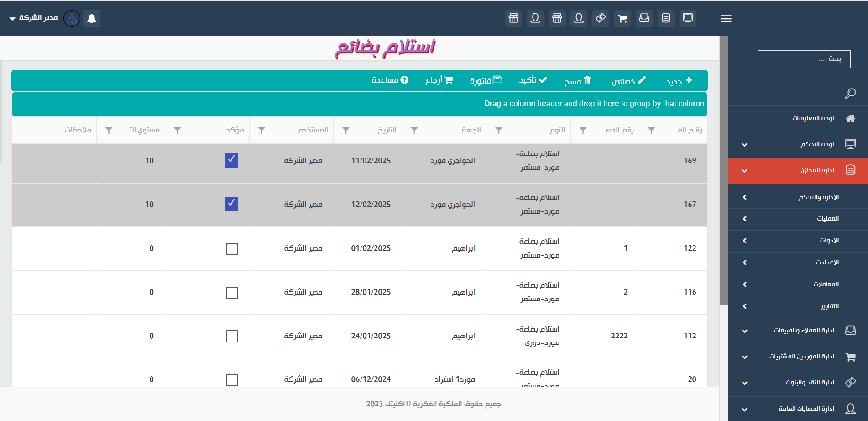Expand التقارير submenu
The height and width of the screenshot is (421, 868).
[x=798, y=306]
